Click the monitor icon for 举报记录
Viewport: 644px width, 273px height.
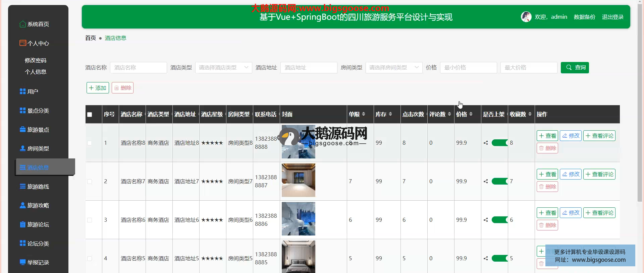point(22,262)
